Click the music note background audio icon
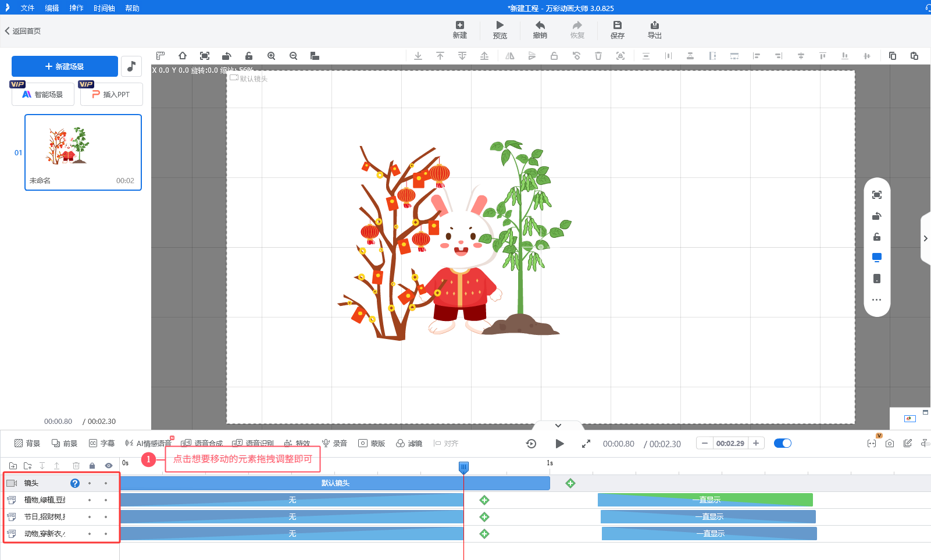Screen dimensions: 931x560 point(131,66)
